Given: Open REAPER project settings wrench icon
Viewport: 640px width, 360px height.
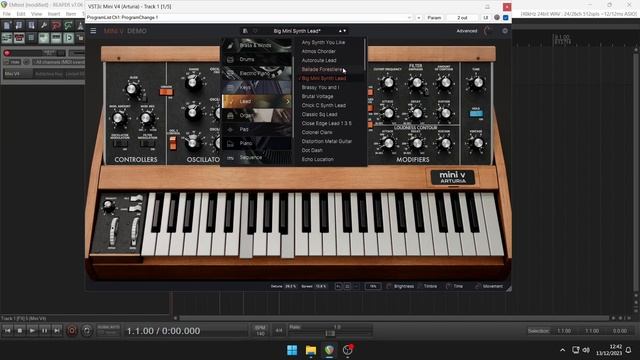Looking at the screenshot, I should [44, 26].
